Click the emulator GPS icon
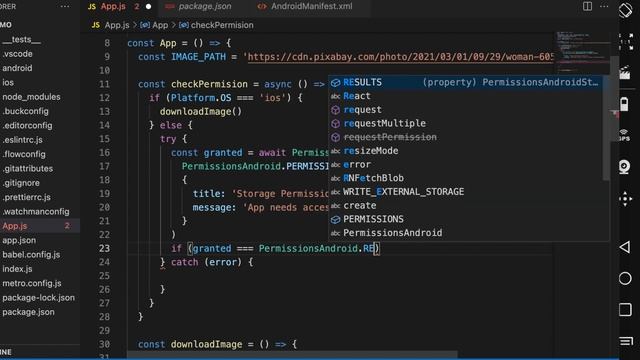 624,135
